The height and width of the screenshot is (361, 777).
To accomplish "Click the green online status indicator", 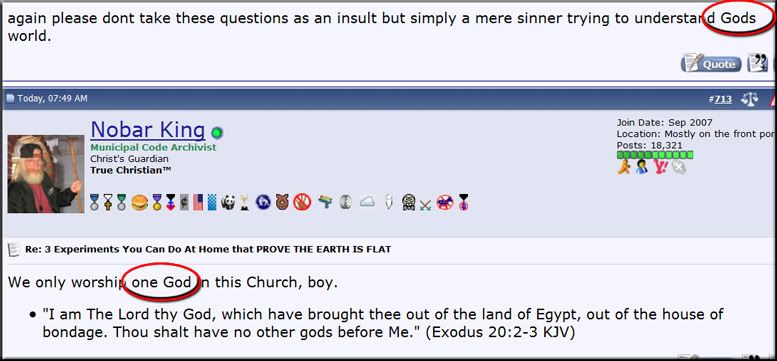I will click(x=217, y=133).
